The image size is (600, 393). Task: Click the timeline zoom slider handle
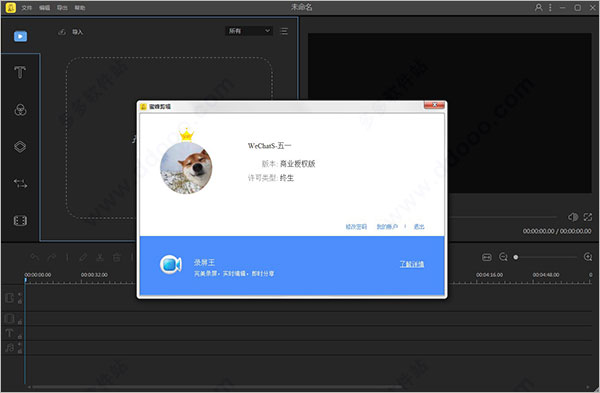click(x=516, y=257)
